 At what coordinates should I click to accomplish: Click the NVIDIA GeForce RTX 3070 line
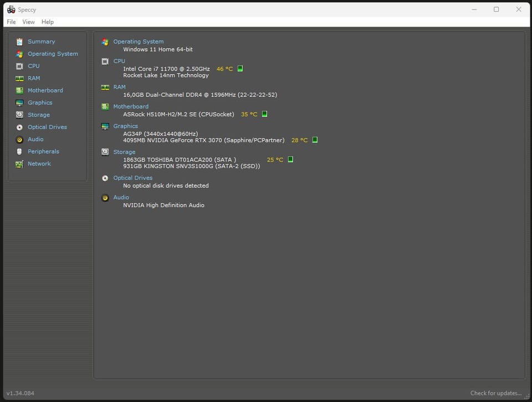tap(203, 140)
